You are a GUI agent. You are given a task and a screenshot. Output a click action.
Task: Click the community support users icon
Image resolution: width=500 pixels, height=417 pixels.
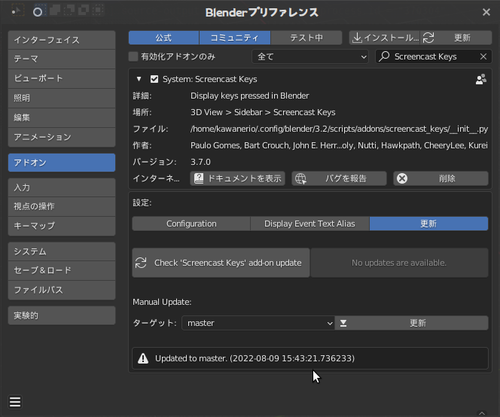click(x=481, y=79)
